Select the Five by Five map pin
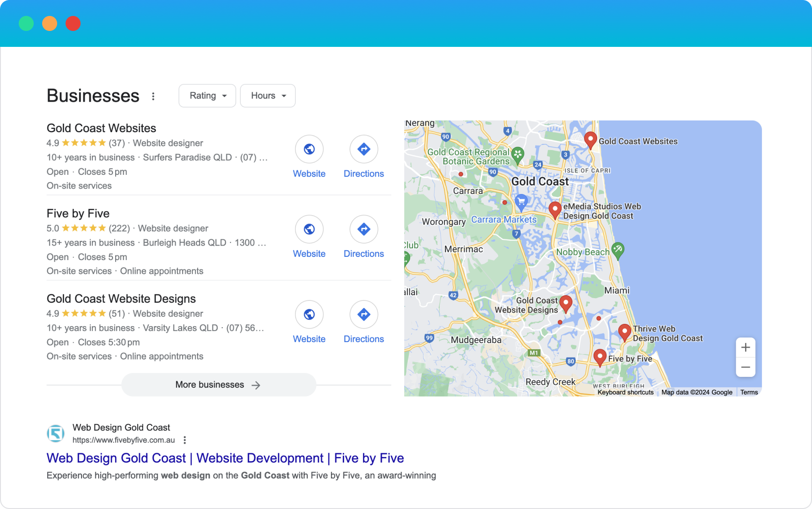Image resolution: width=812 pixels, height=509 pixels. click(600, 358)
